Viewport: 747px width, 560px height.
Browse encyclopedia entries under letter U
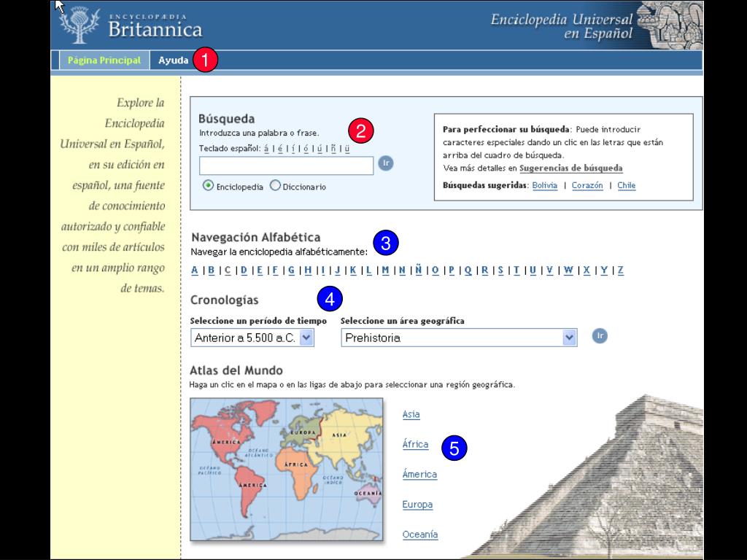pos(533,271)
